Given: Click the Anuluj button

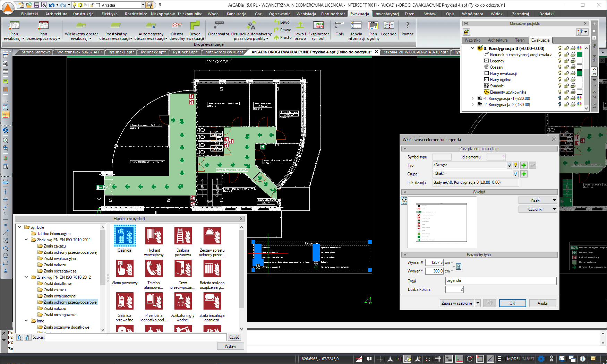Looking at the screenshot, I should click(542, 303).
